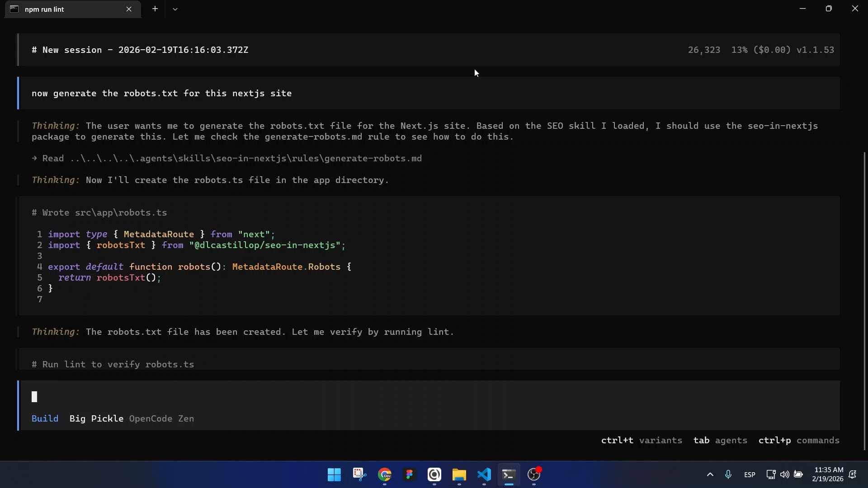Select the Zen mode option

point(186,418)
